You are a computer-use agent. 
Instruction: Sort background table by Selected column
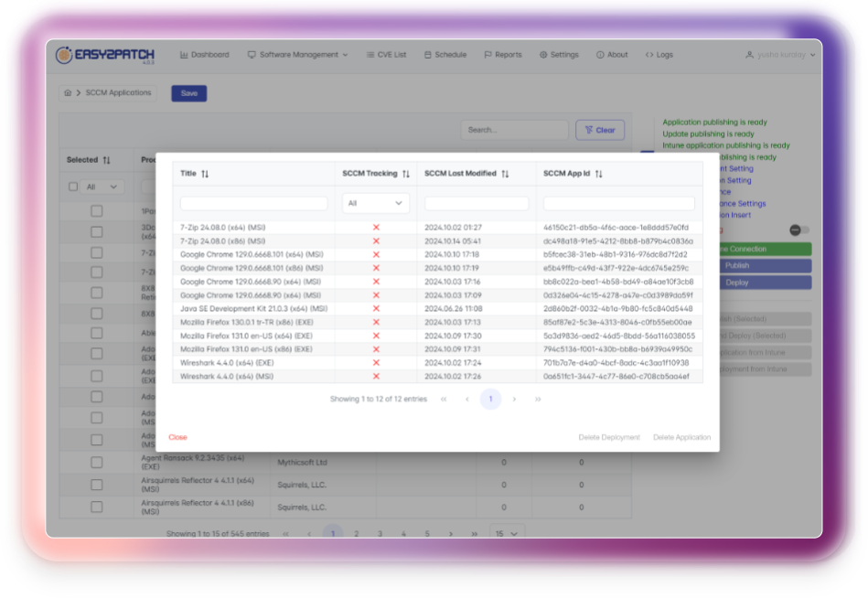(106, 160)
